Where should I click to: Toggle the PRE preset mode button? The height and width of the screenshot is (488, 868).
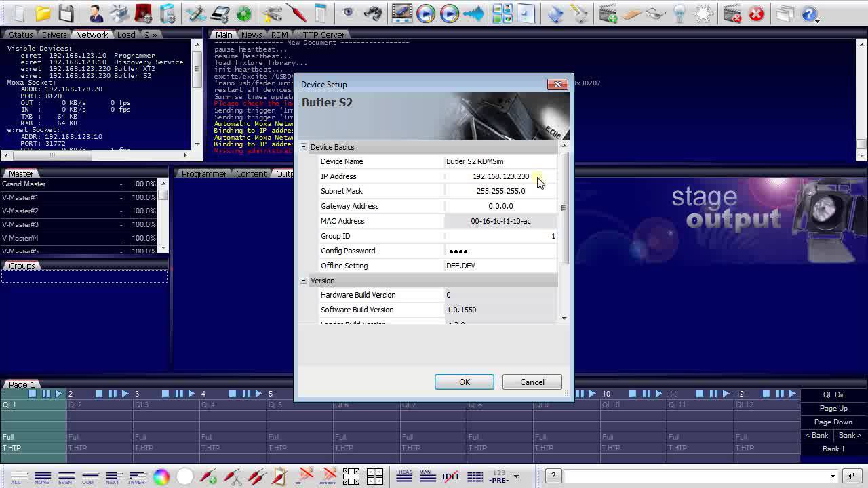pyautogui.click(x=499, y=476)
